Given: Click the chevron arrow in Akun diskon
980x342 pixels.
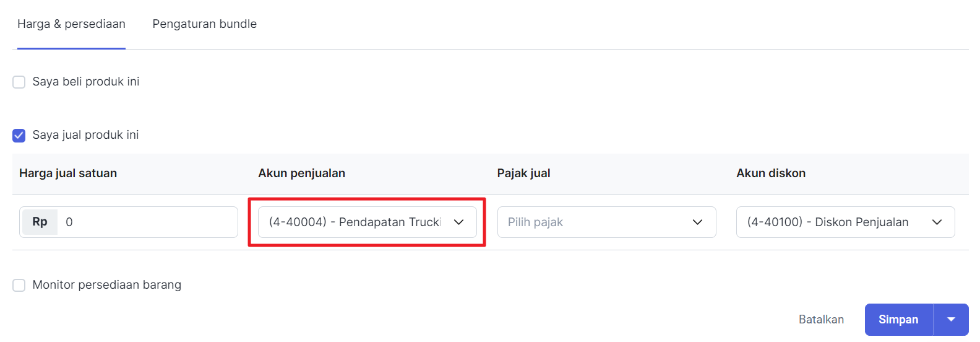Looking at the screenshot, I should (x=937, y=222).
